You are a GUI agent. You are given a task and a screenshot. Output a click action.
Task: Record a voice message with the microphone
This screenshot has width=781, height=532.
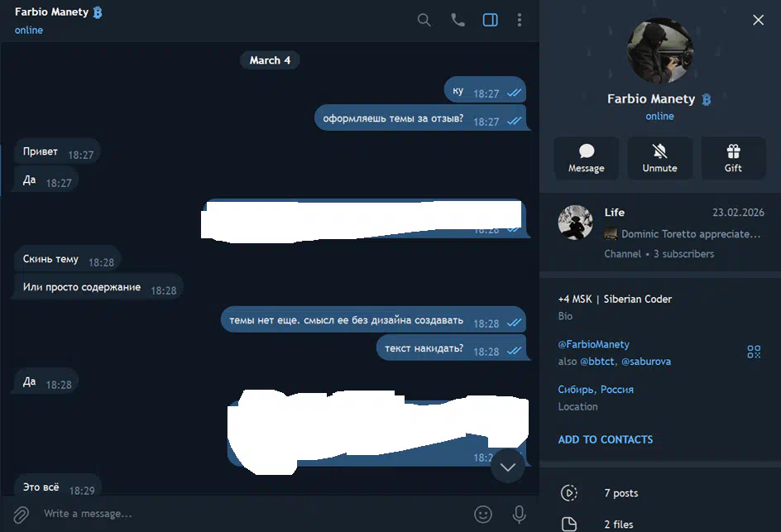click(x=519, y=514)
